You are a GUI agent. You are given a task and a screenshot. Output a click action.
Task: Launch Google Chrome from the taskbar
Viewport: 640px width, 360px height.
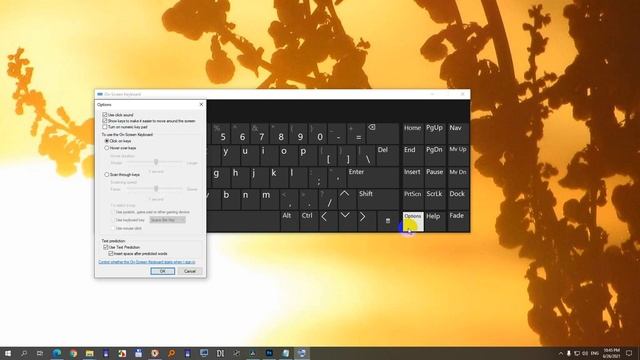73,353
